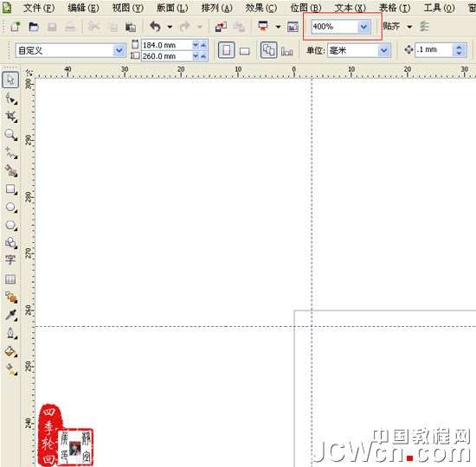Select the Zoom magnifier tool
This screenshot has width=476, height=467.
point(10,134)
